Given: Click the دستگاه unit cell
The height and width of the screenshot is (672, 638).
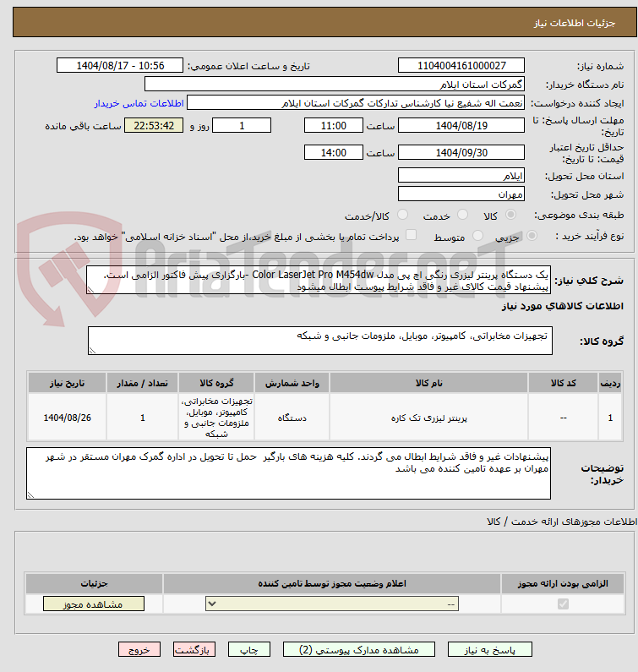Looking at the screenshot, I should click(292, 418).
